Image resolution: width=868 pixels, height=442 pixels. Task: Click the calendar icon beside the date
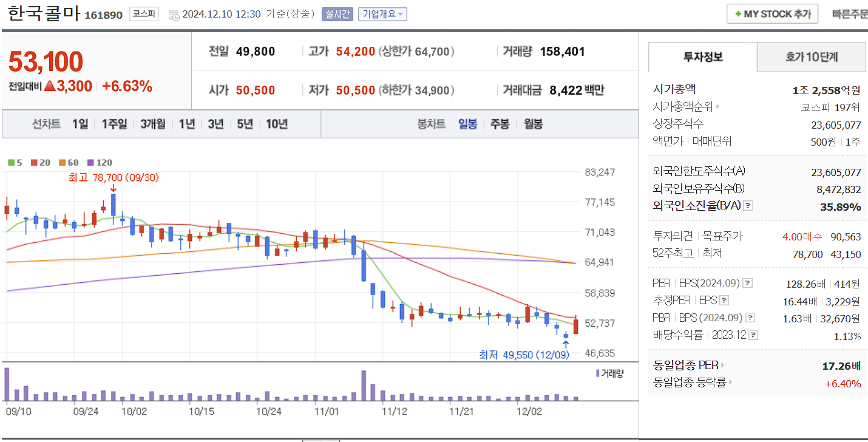coord(172,14)
